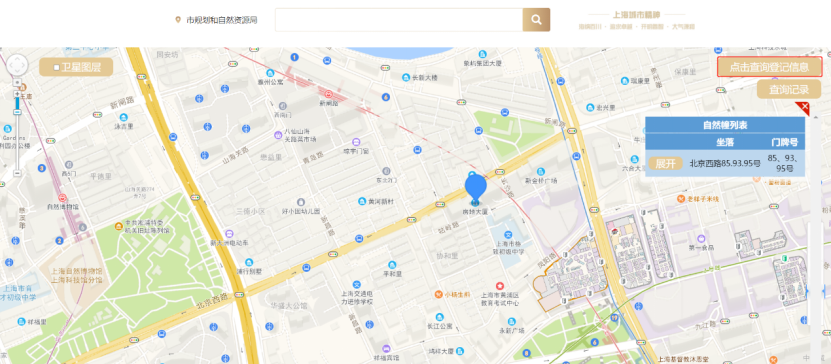Click the vertical scrollbar beside 自然幢列表

pos(815,238)
